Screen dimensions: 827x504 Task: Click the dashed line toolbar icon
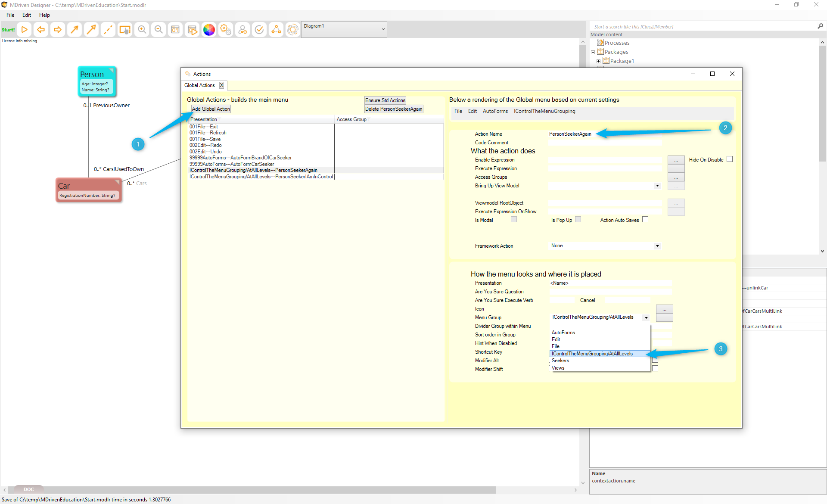(x=108, y=29)
